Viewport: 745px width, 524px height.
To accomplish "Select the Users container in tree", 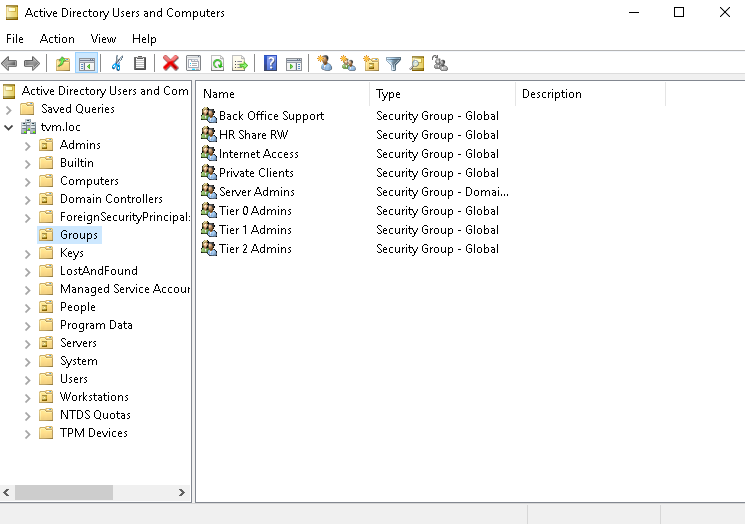I will coord(74,379).
